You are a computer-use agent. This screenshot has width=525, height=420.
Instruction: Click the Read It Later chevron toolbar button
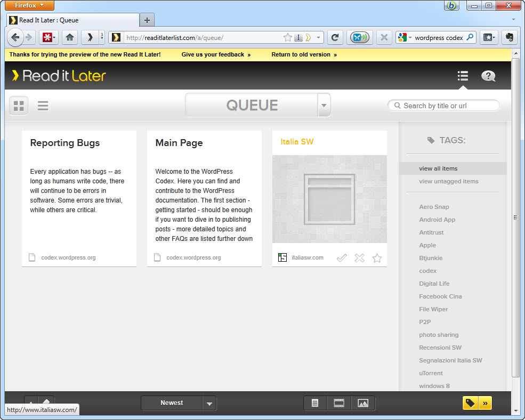pyautogui.click(x=90, y=37)
